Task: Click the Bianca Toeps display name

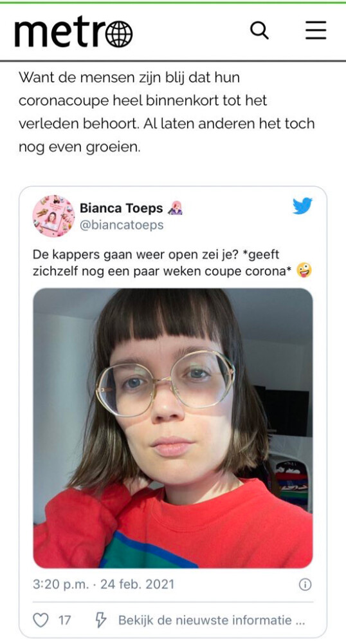Action: point(122,208)
